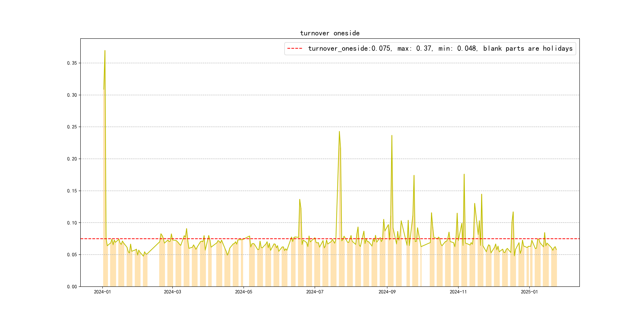Select the 2024-07 x-axis date label

[x=315, y=292]
